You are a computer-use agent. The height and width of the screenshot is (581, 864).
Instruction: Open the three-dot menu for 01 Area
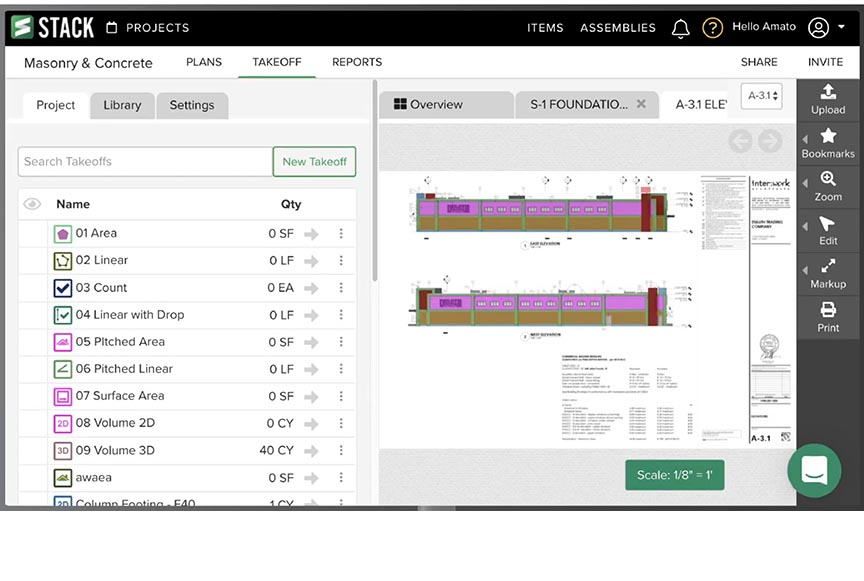[x=341, y=234]
